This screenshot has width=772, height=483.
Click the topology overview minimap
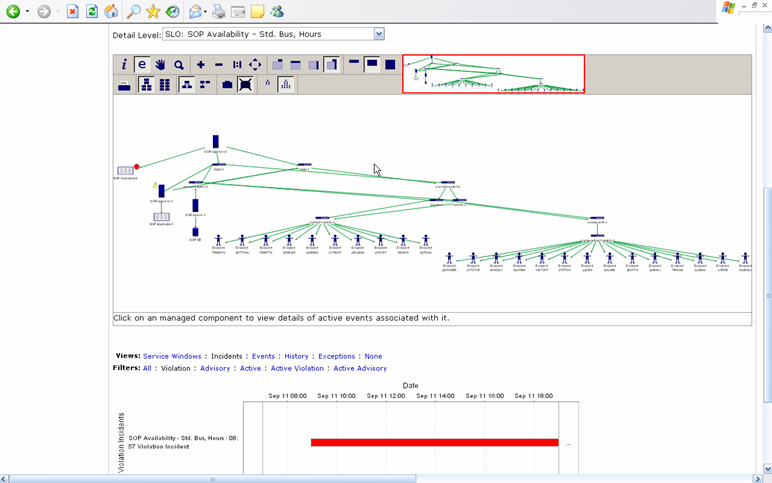pyautogui.click(x=493, y=74)
